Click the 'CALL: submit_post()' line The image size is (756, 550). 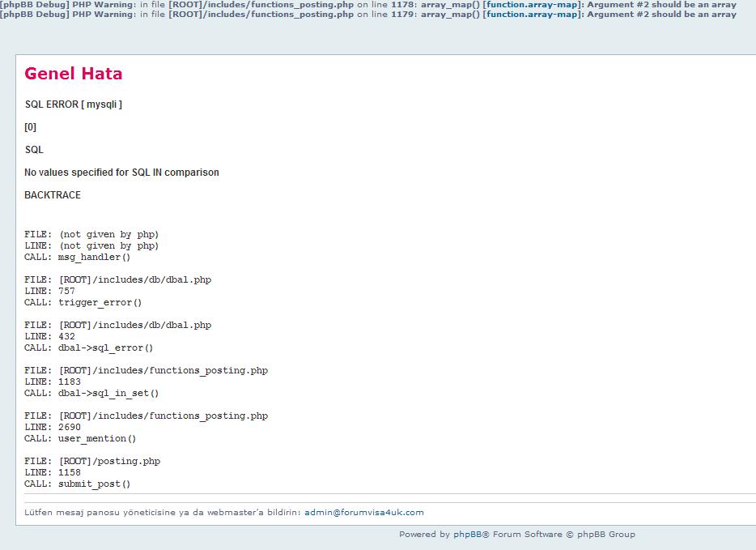[77, 484]
